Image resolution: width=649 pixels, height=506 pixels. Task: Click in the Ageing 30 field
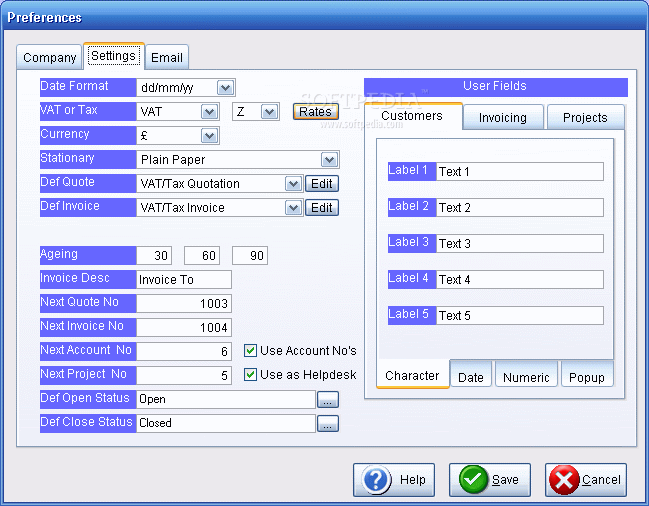(154, 256)
